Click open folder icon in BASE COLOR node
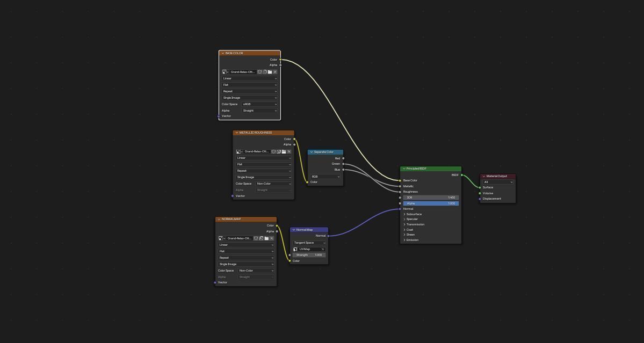The image size is (644, 343). coord(270,72)
